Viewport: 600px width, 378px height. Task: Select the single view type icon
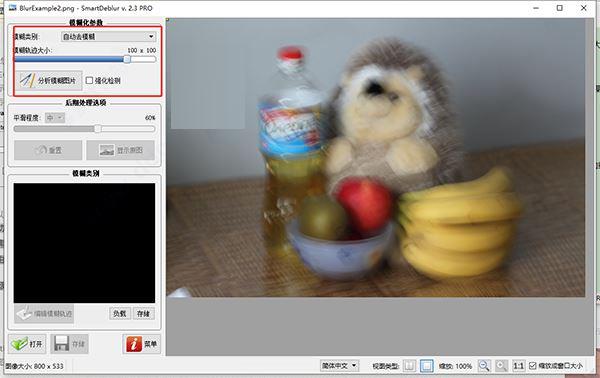[426, 366]
